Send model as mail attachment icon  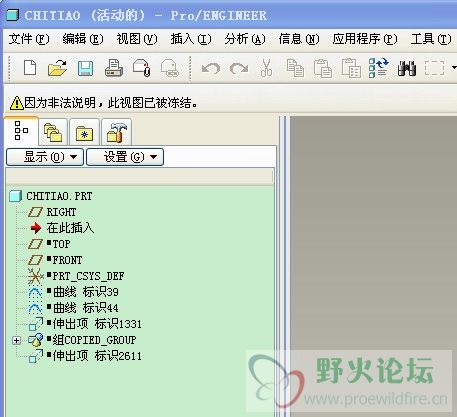tap(142, 68)
